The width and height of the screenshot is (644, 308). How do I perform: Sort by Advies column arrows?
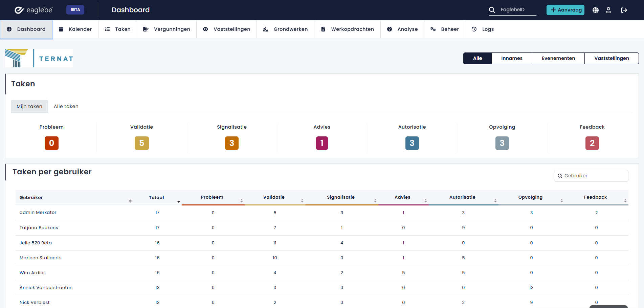(x=426, y=201)
